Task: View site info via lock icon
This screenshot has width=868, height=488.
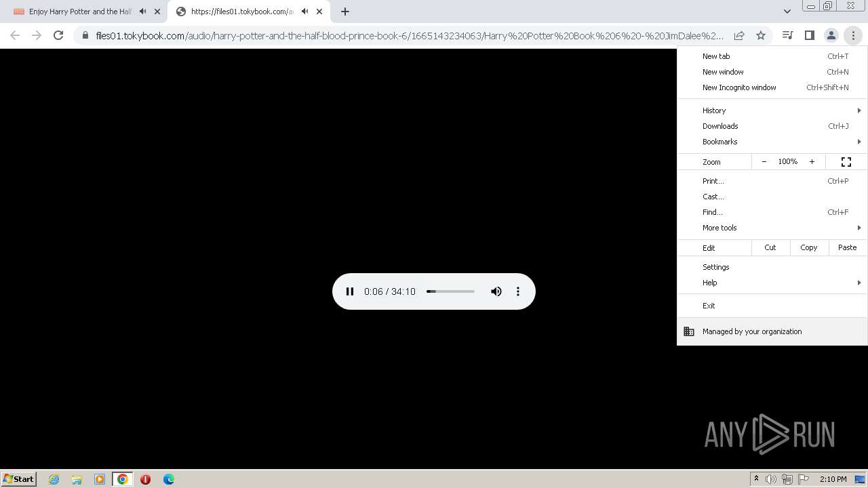Action: pos(85,35)
